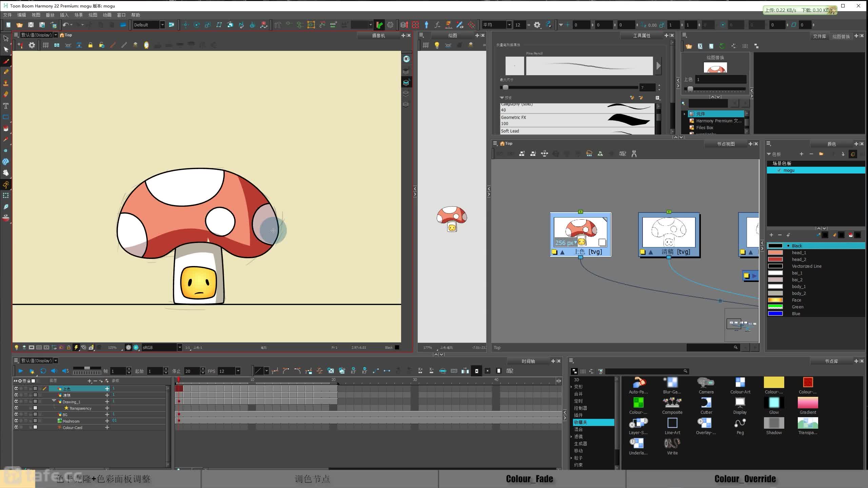Select the Geometric FX brush preset
Image resolution: width=868 pixels, height=488 pixels.
coord(577,120)
